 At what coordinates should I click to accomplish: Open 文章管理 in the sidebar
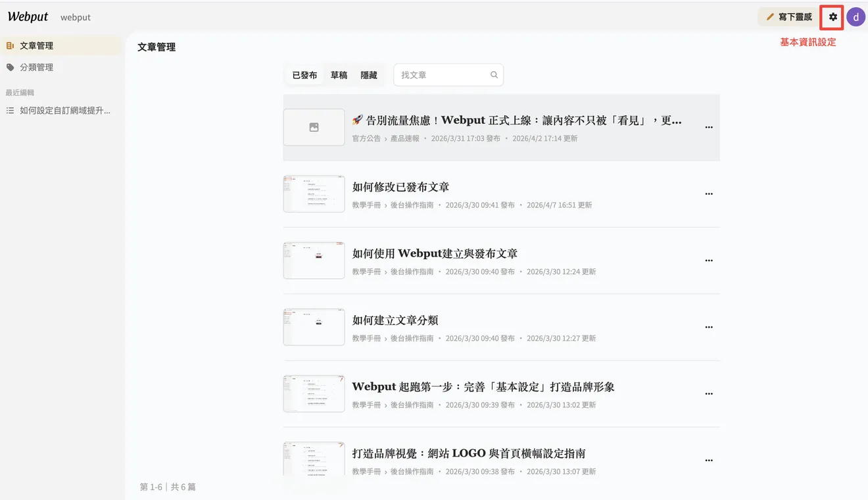point(60,46)
